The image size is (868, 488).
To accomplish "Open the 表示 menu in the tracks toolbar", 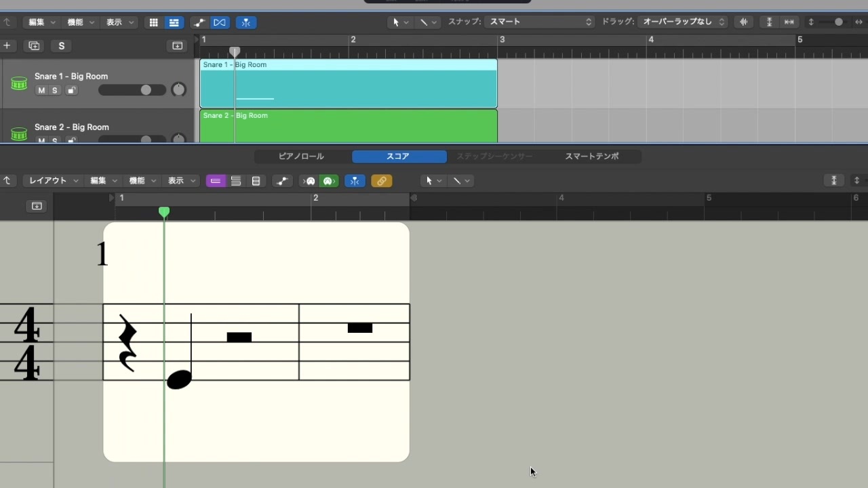I will tap(119, 22).
